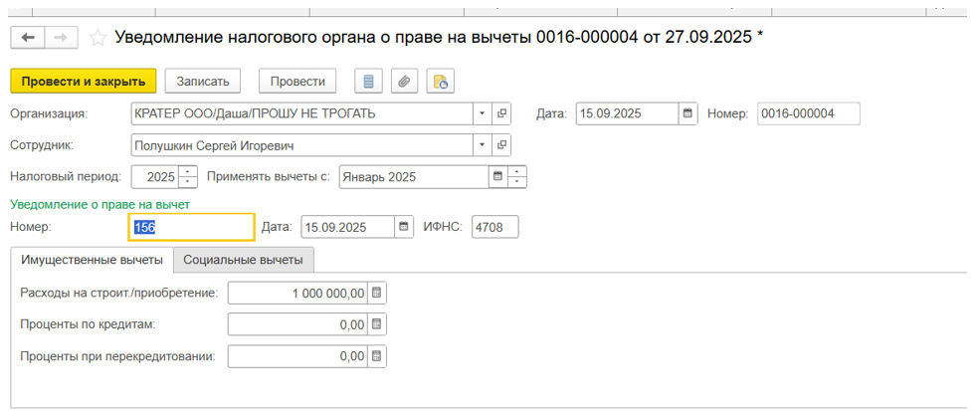Click the Провести и закрыть button
This screenshot has height=411, width=980.
tap(84, 81)
